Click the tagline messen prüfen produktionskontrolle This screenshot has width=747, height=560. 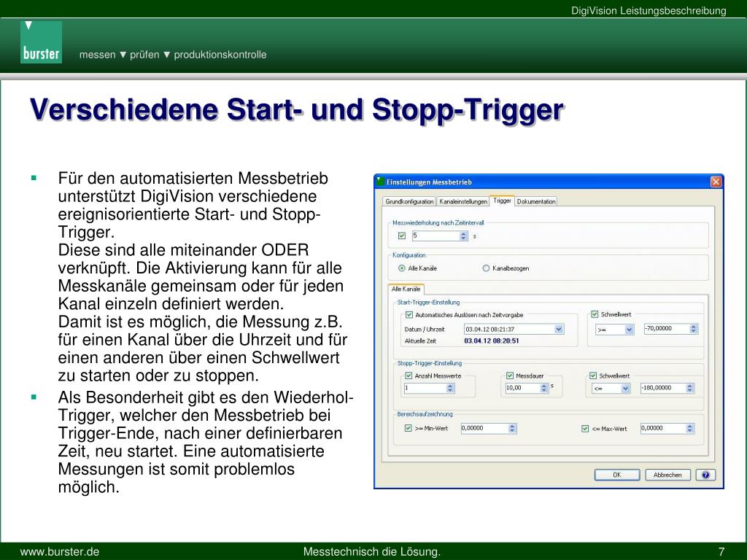(173, 55)
